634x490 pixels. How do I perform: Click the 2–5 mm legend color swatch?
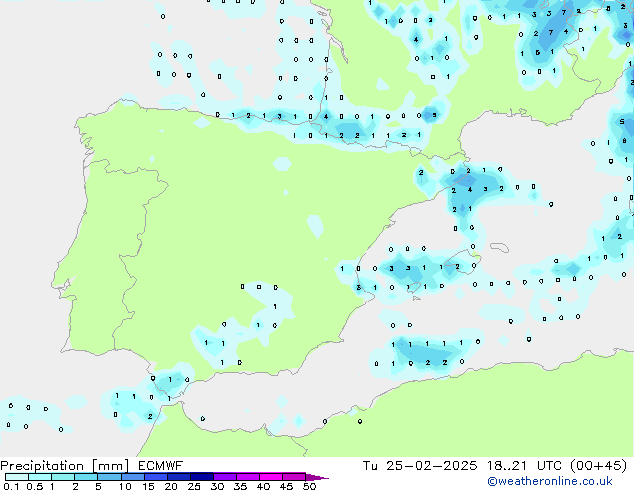[86, 477]
